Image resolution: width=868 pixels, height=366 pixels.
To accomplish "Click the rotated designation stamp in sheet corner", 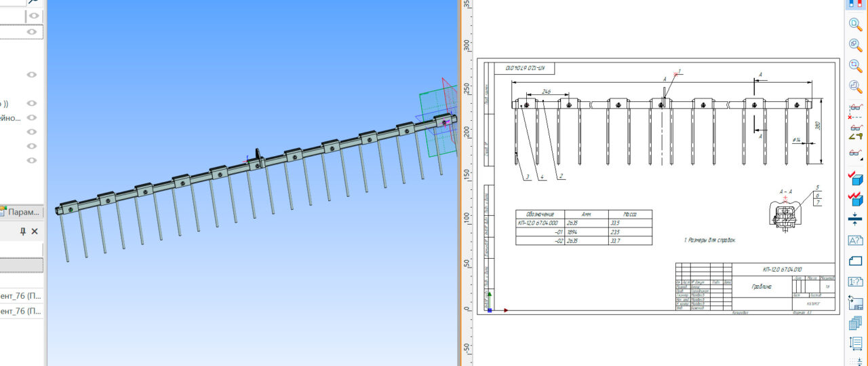I will pos(526,67).
